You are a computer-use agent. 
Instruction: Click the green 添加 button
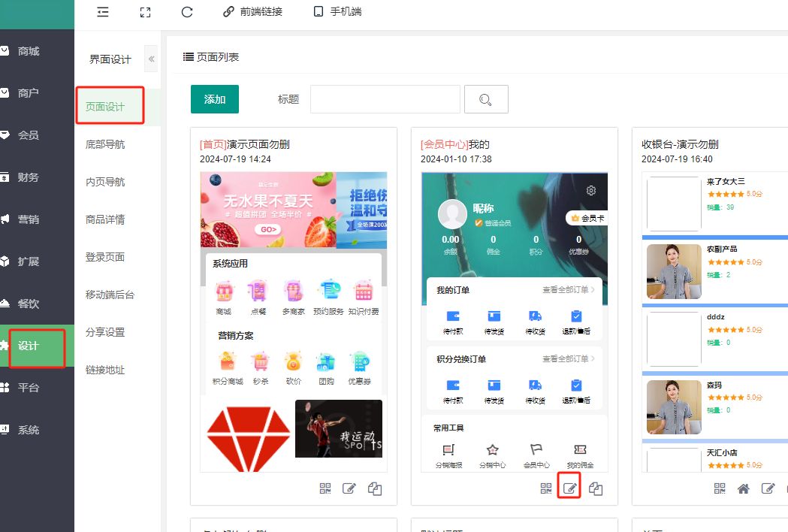(x=214, y=99)
